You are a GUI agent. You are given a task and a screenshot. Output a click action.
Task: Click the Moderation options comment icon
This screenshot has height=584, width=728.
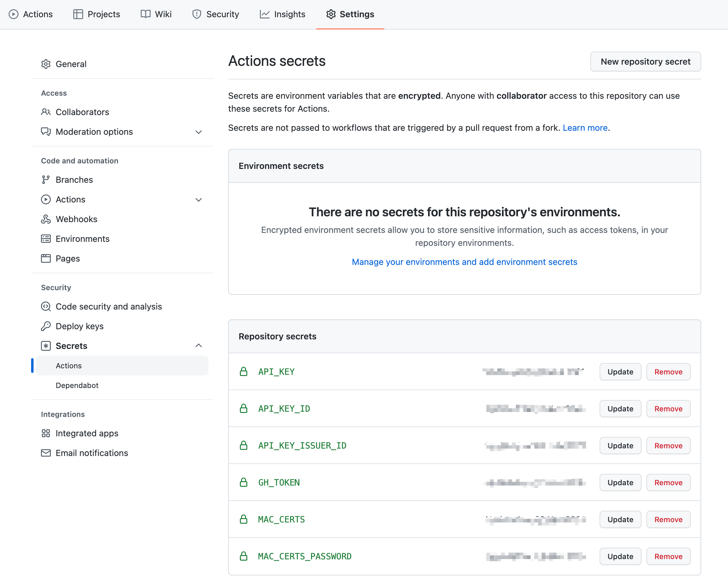[46, 132]
